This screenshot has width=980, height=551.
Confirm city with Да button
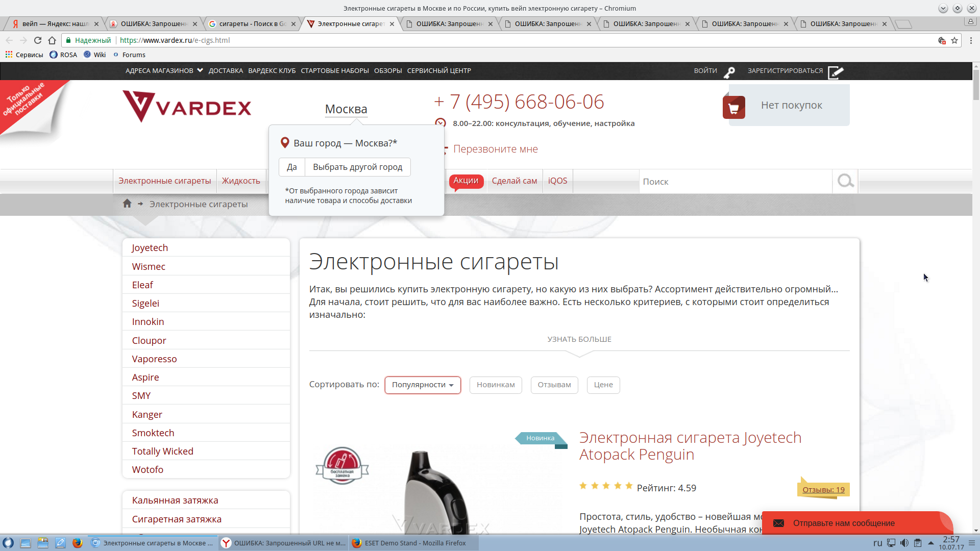[x=291, y=167]
